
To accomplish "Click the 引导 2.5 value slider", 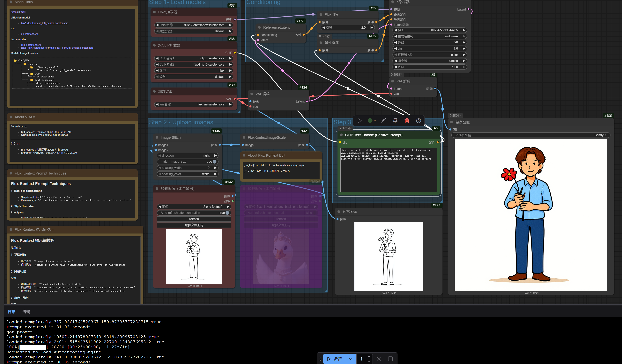I will tap(348, 28).
